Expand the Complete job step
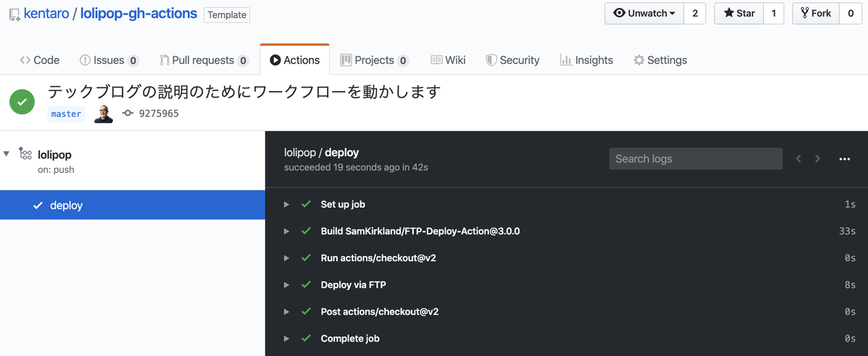This screenshot has height=356, width=868. [286, 339]
